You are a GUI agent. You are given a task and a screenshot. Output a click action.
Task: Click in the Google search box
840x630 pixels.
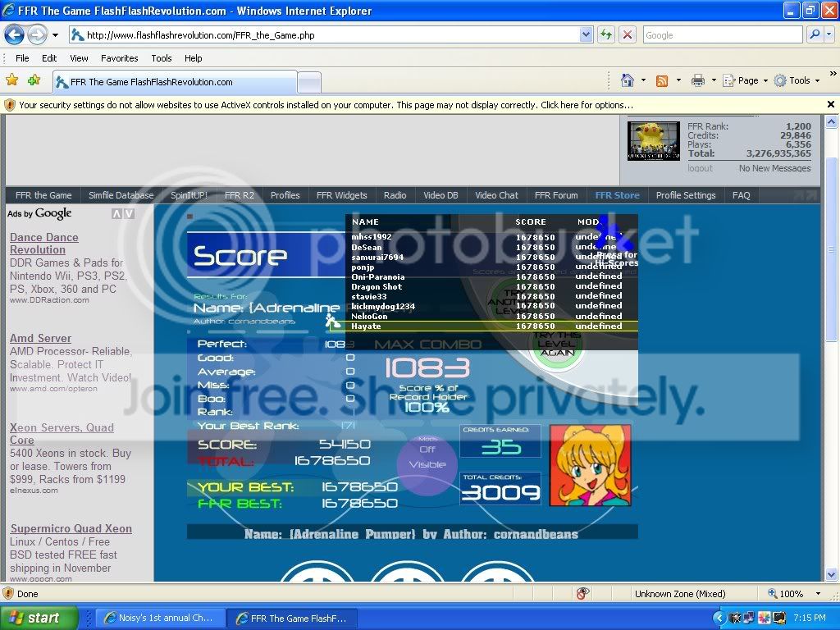721,35
